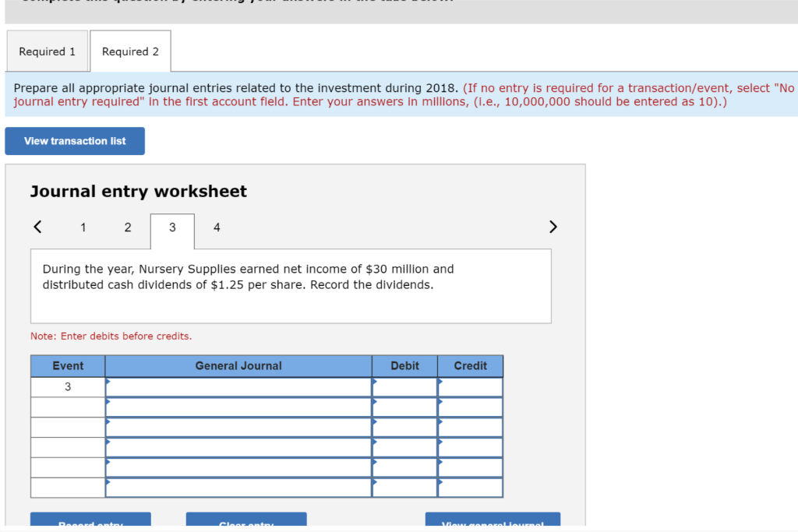Viewport: 798px width, 532px height.
Task: Select journal entry 1
Action: (83, 227)
